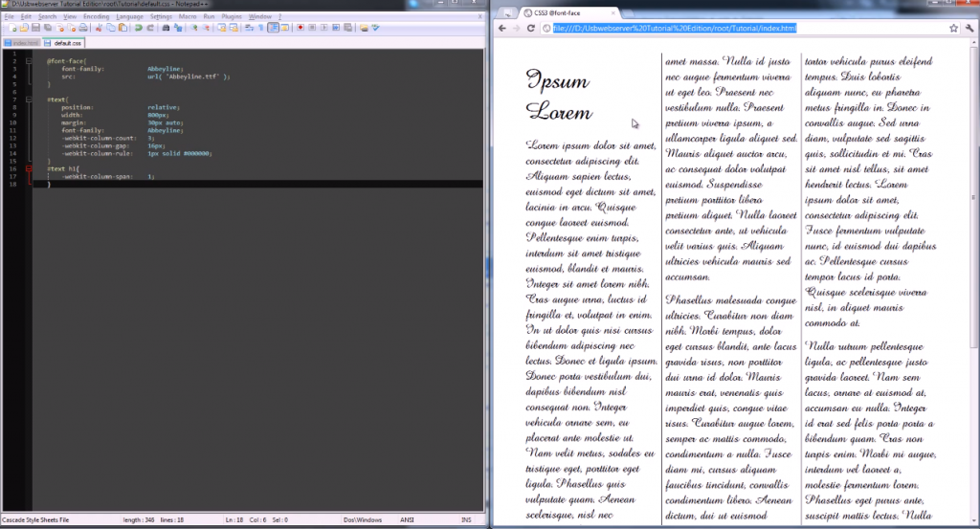Image resolution: width=980 pixels, height=529 pixels.
Task: Collapse the red #text h1 fold marker
Action: tap(30, 168)
